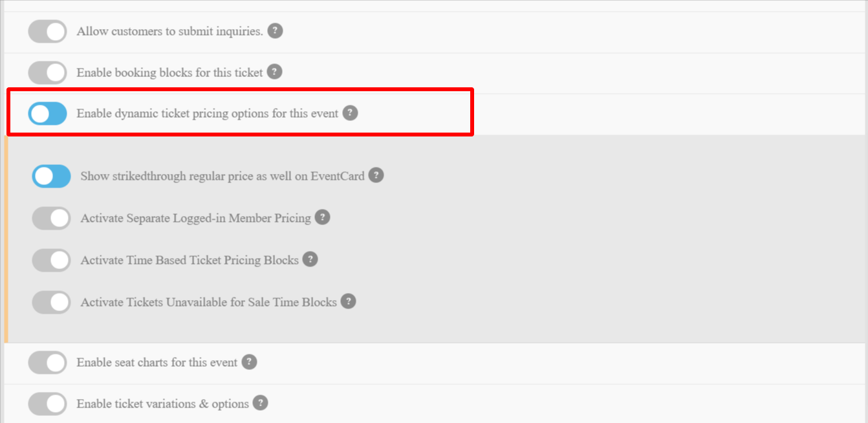This screenshot has height=423, width=868.
Task: Click question mark beside ticket variations & options
Action: (261, 403)
